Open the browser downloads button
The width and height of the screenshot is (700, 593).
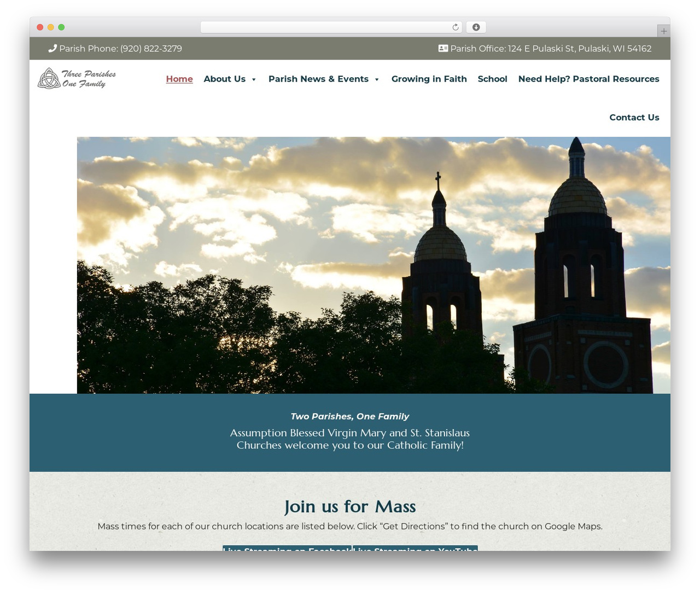[476, 27]
